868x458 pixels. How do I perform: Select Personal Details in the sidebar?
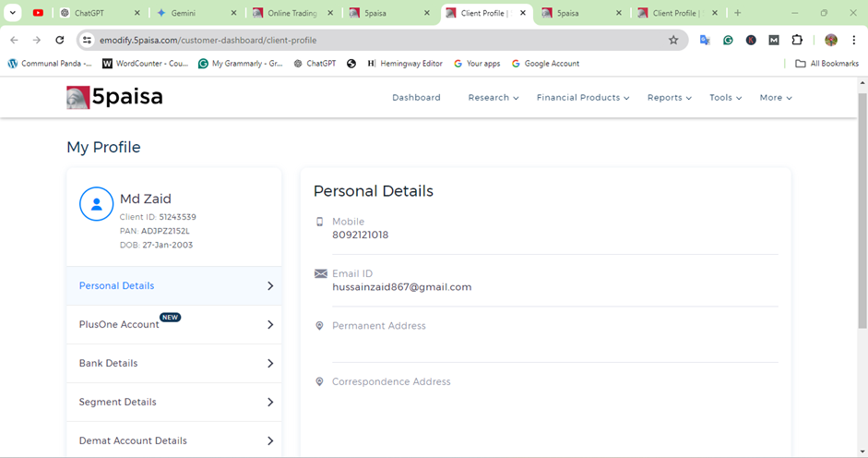coord(173,286)
